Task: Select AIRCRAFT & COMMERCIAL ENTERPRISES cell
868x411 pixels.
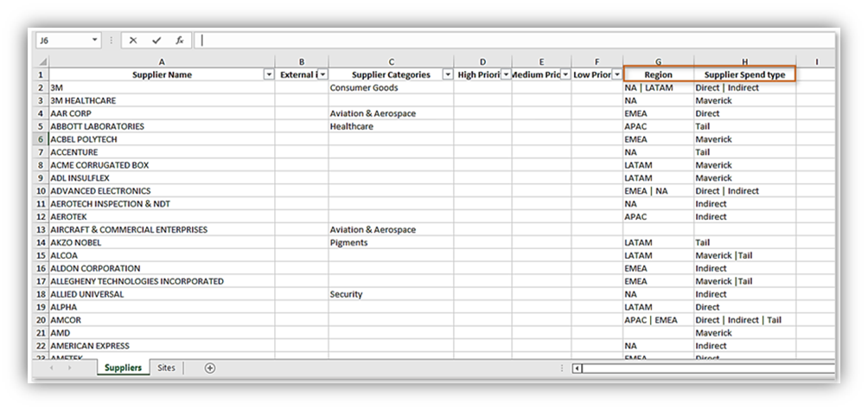Action: [163, 229]
